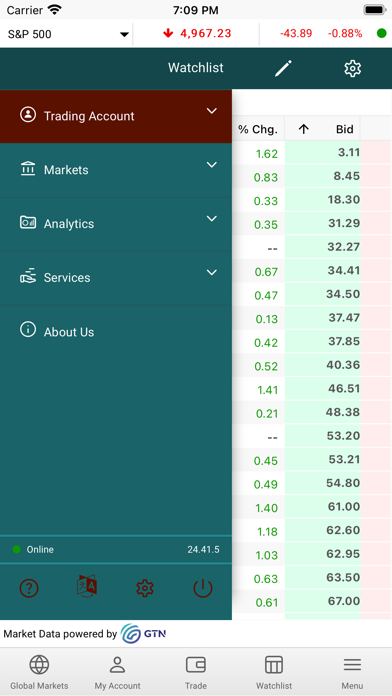The width and height of the screenshot is (392, 696).
Task: Open drawer settings gear icon
Action: click(145, 589)
